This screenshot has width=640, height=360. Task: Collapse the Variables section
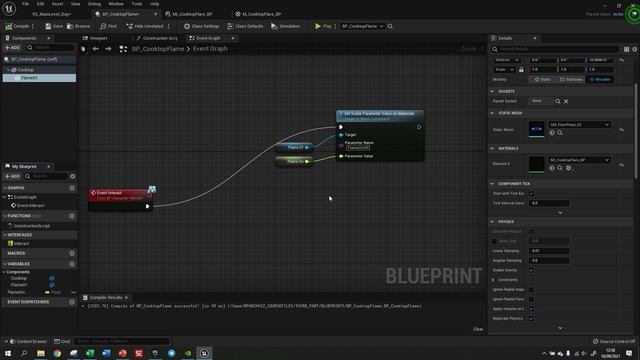5,264
